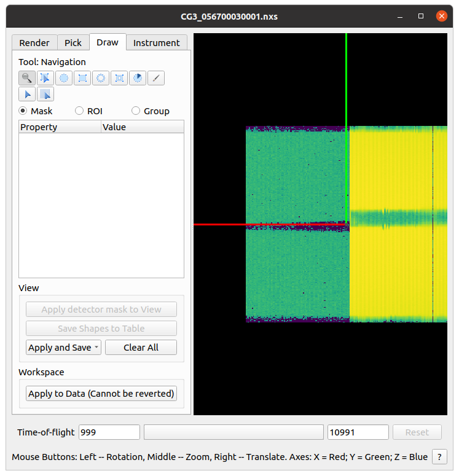This screenshot has height=476, width=459.
Task: Select the rectangular ring drawing tool
Action: click(x=119, y=78)
